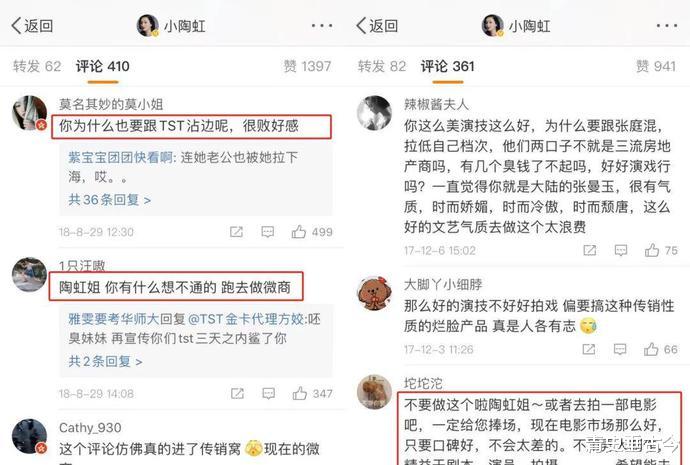The height and width of the screenshot is (465, 690).
Task: Switch to 转发 62 tab
Action: coord(37,66)
